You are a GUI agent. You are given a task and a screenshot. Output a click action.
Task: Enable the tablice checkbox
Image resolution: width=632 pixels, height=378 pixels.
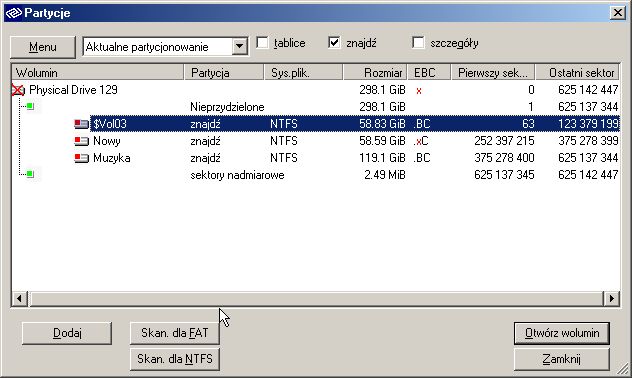click(262, 43)
